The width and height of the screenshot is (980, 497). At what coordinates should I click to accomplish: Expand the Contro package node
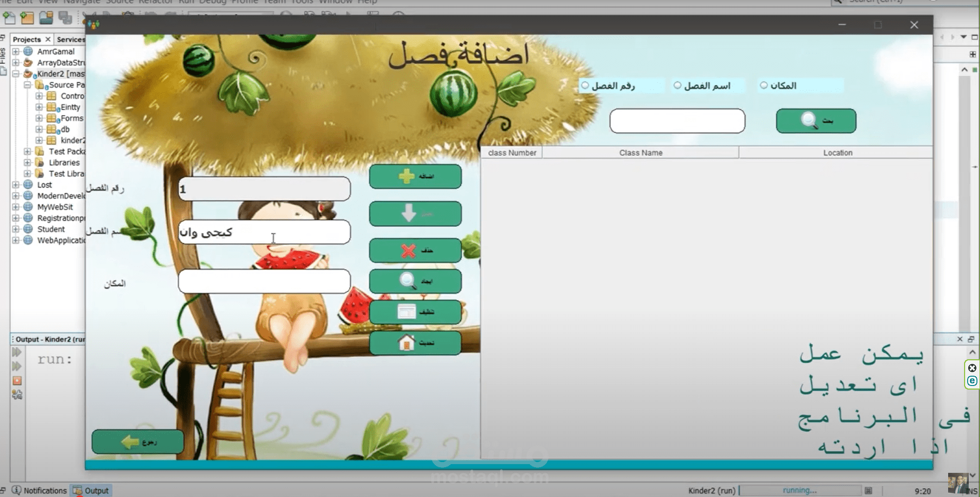click(39, 96)
